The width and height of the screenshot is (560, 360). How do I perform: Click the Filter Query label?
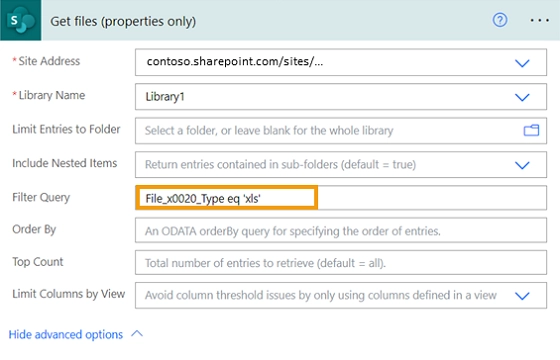(x=41, y=198)
